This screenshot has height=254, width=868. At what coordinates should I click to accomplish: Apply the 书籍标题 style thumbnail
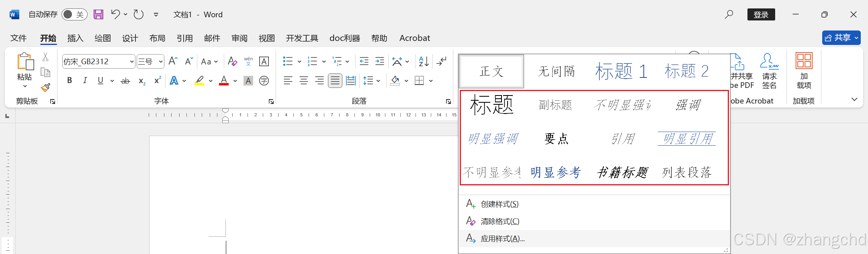(622, 173)
